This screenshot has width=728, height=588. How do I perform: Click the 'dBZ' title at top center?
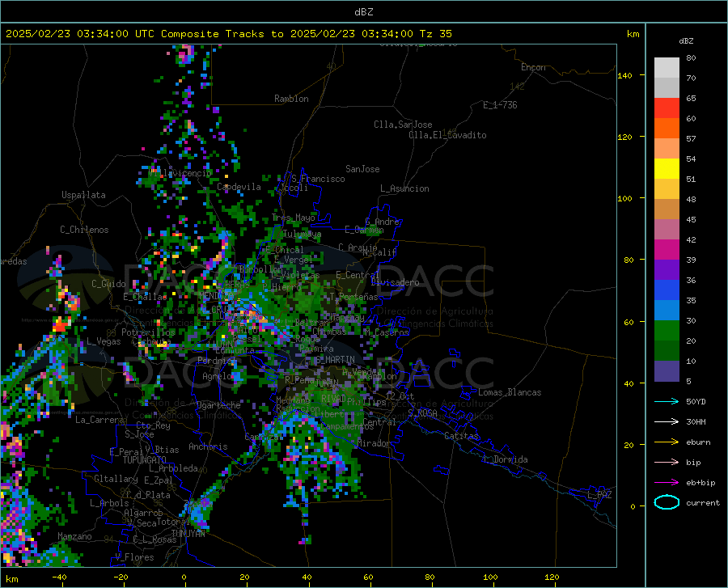pos(363,12)
